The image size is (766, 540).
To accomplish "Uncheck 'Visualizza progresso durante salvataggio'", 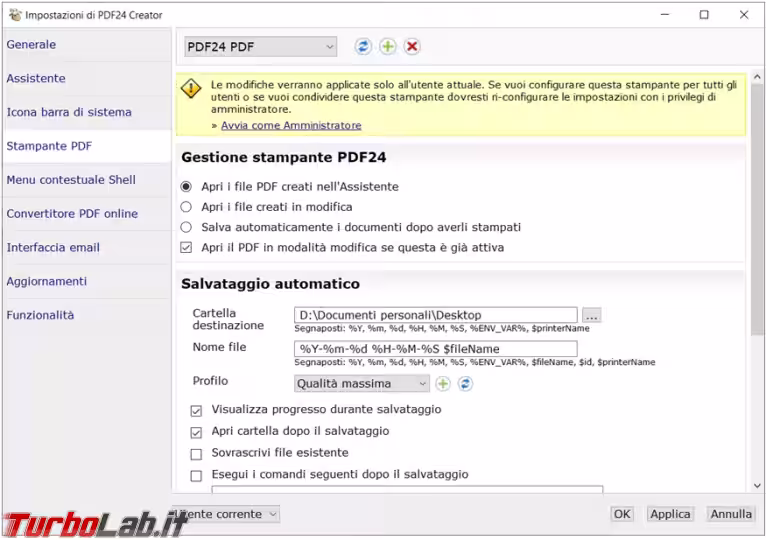I will coord(196,410).
